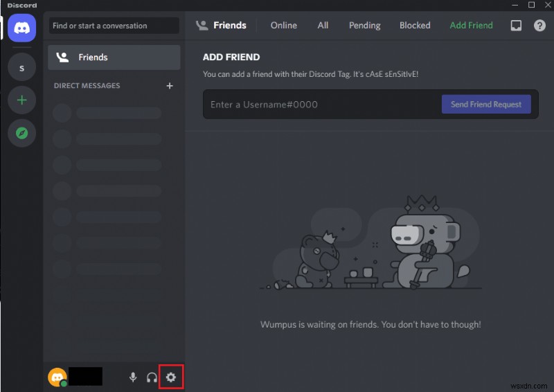
Task: Deafen with headphones icon
Action: coord(152,377)
